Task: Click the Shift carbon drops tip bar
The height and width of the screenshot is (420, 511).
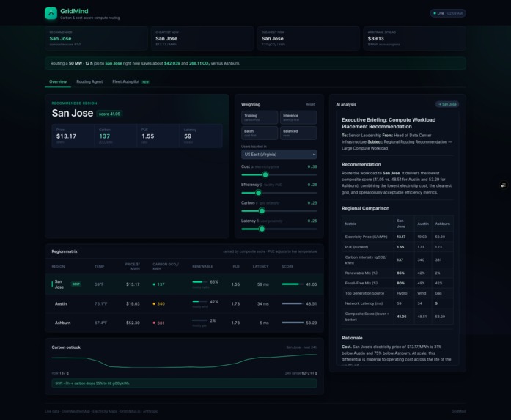Action: 184,383
